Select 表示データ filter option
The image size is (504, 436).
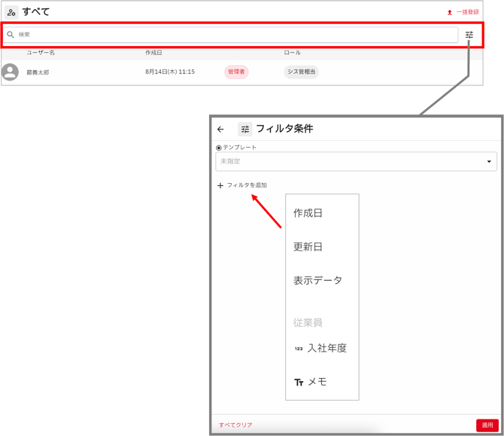tap(317, 280)
